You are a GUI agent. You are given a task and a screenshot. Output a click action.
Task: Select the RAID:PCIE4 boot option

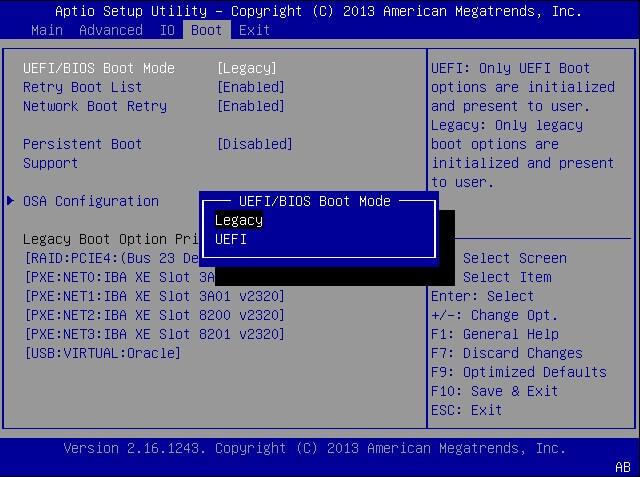[x=110, y=258]
